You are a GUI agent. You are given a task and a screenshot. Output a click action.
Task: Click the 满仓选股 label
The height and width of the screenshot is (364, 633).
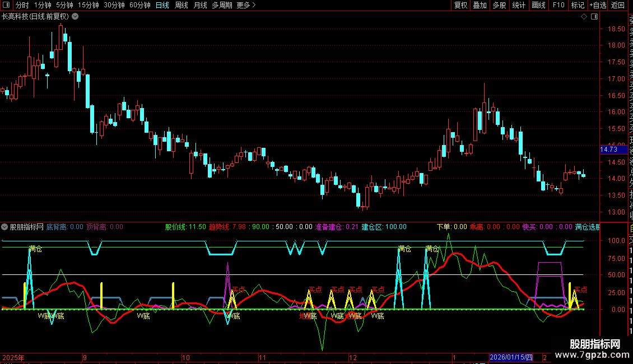coord(588,227)
